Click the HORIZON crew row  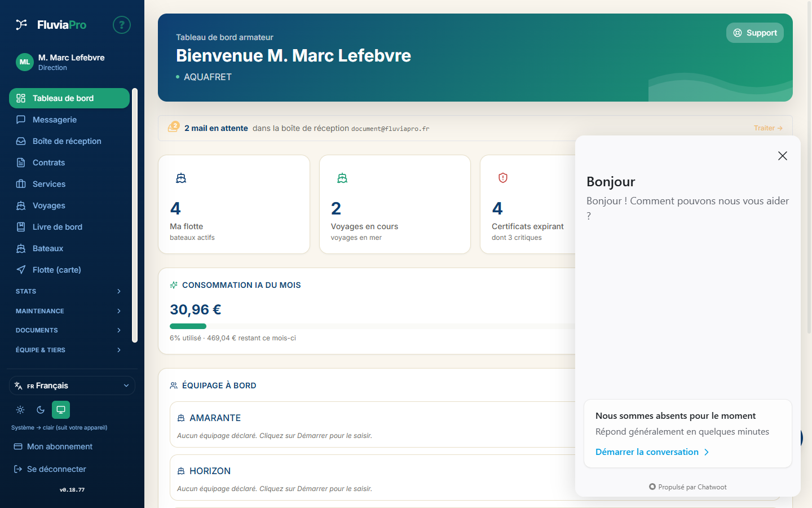(x=372, y=478)
